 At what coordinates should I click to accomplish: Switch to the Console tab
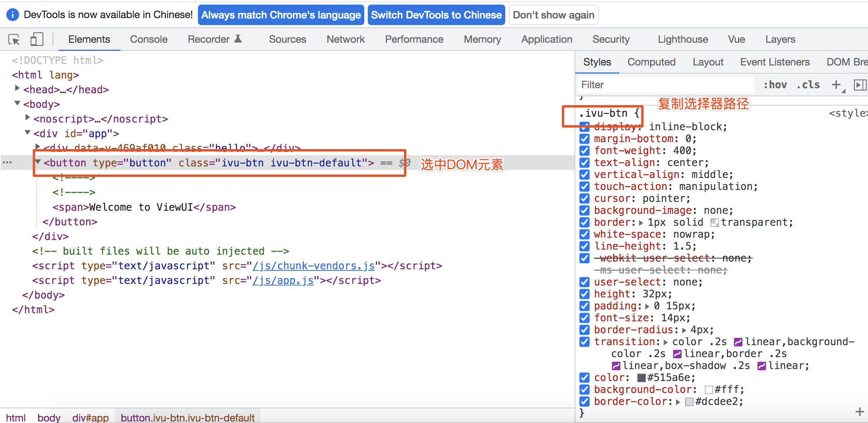(x=149, y=40)
